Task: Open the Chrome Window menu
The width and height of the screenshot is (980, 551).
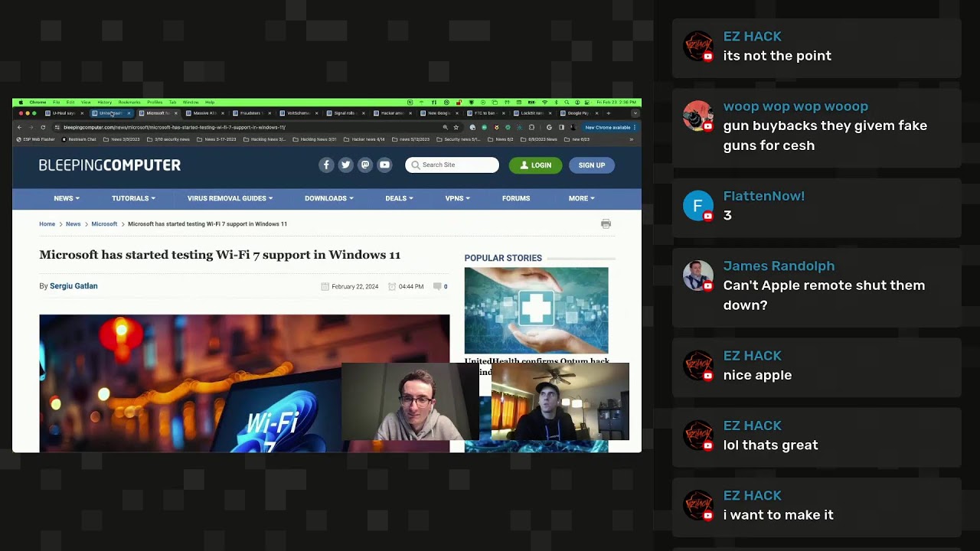Action: coord(191,102)
